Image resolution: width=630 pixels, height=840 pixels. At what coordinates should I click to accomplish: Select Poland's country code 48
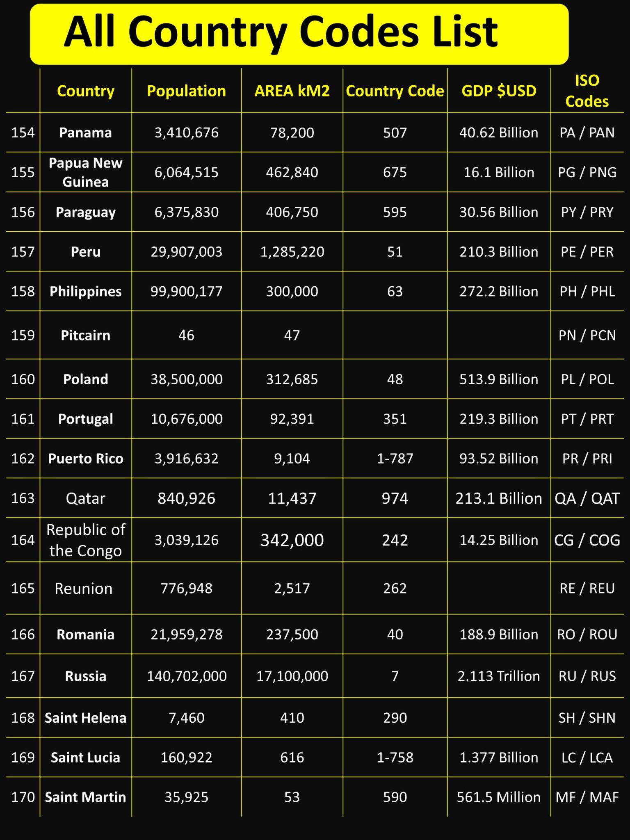(395, 379)
